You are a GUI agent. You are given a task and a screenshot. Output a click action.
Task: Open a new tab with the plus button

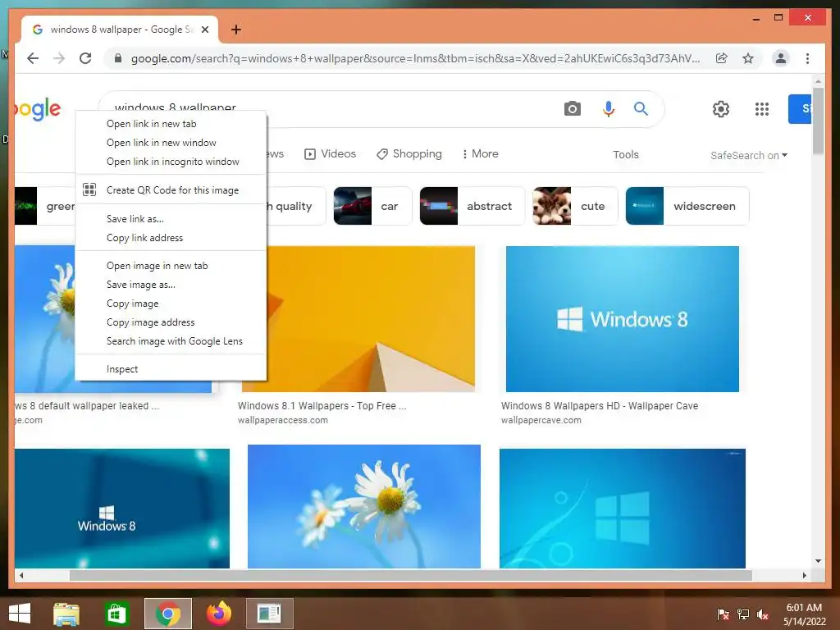236,30
